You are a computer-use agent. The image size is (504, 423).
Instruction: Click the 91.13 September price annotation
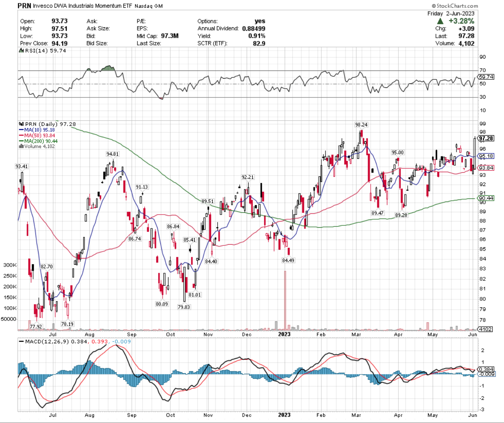[142, 187]
